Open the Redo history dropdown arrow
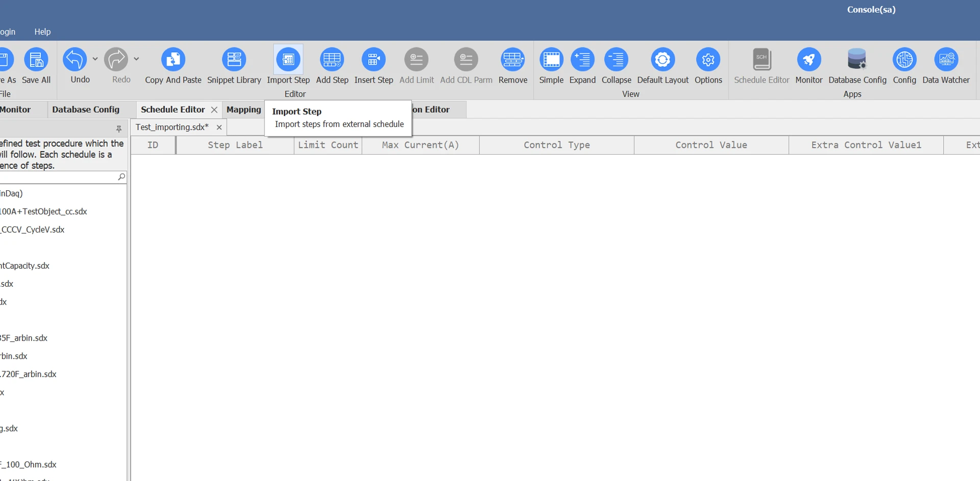Image resolution: width=980 pixels, height=481 pixels. click(x=136, y=59)
